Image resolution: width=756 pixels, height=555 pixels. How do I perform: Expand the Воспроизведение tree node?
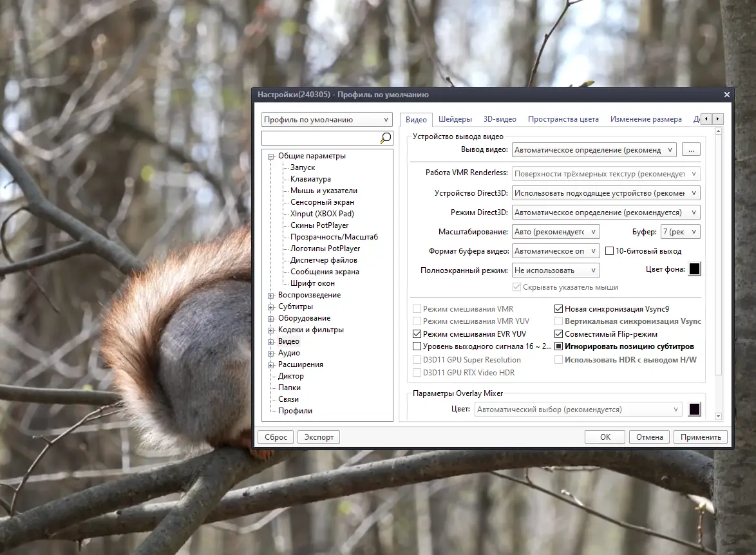pos(271,295)
